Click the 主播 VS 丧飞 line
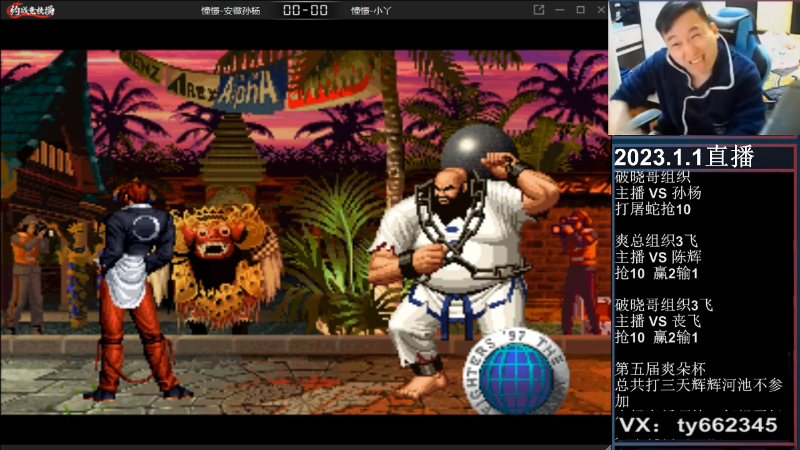The image size is (800, 450). click(x=658, y=321)
